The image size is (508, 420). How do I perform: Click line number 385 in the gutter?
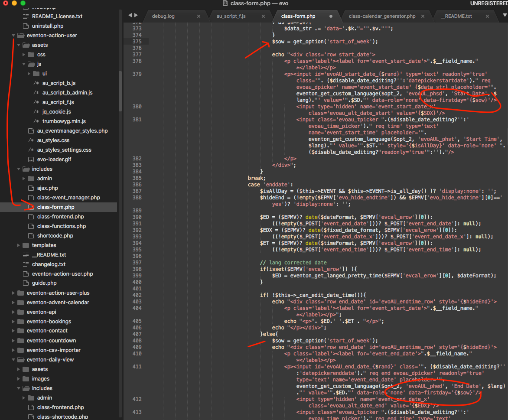(137, 178)
